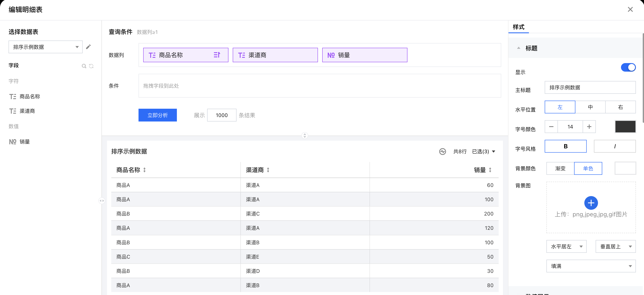Click the 1000 result limit input field
The width and height of the screenshot is (644, 295).
tap(221, 115)
